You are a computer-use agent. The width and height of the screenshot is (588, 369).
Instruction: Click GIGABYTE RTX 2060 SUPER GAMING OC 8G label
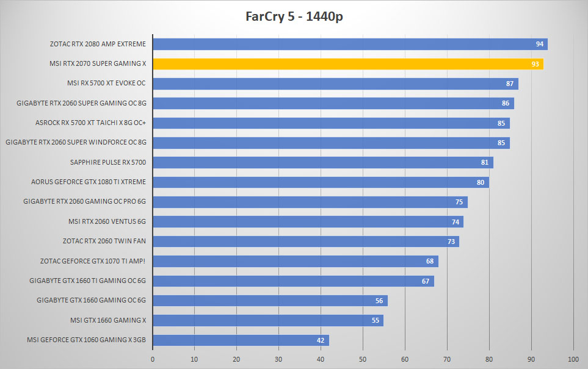click(x=81, y=103)
